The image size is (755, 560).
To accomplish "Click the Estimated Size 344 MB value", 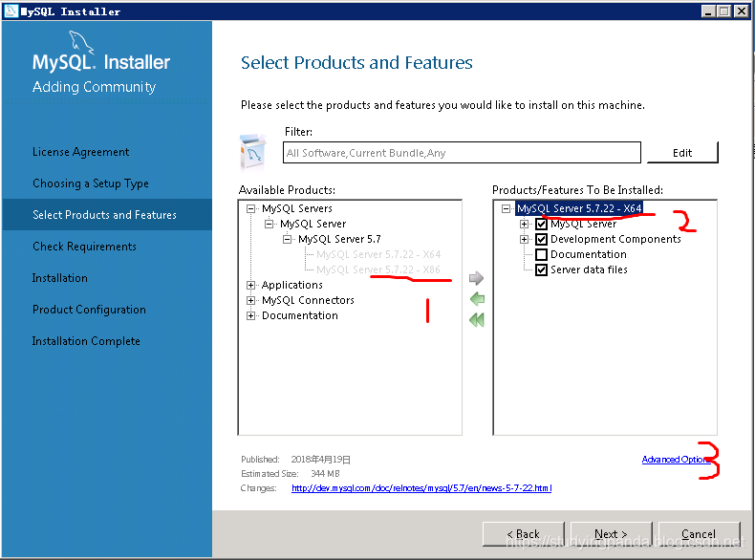I will (325, 474).
